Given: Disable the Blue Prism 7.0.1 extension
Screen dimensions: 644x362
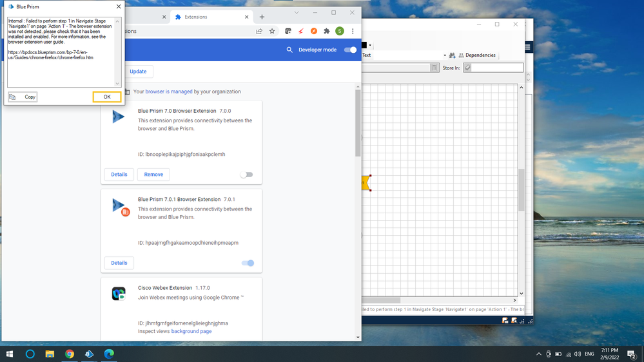Looking at the screenshot, I should pyautogui.click(x=248, y=263).
